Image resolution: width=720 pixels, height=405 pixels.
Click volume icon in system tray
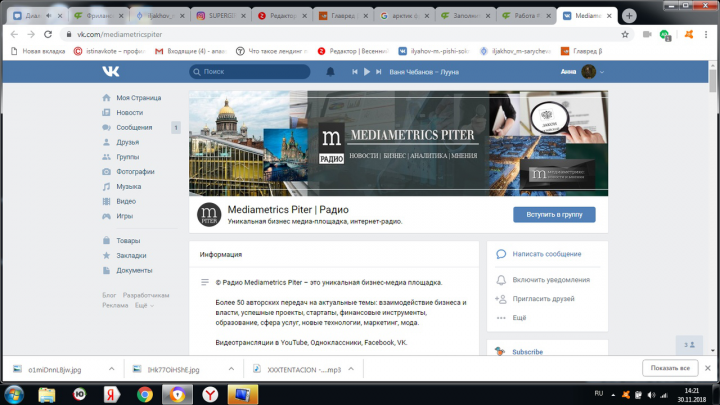tap(651, 395)
